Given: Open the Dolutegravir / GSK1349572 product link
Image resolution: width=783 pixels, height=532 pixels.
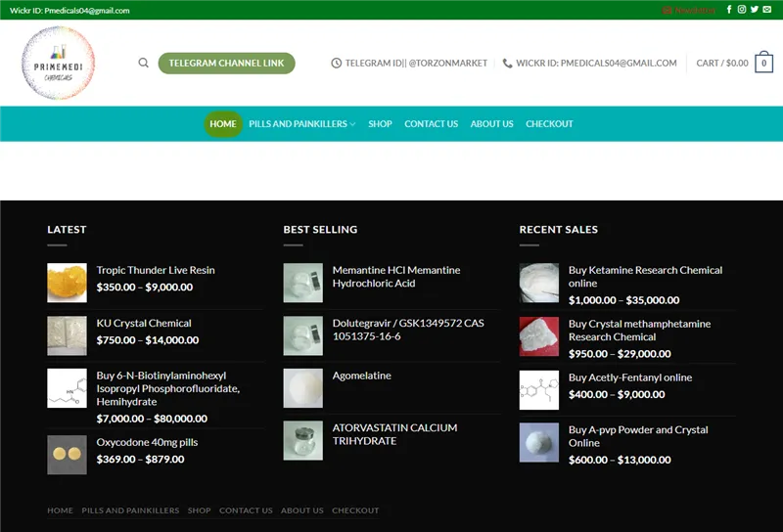Looking at the screenshot, I should pyautogui.click(x=408, y=330).
